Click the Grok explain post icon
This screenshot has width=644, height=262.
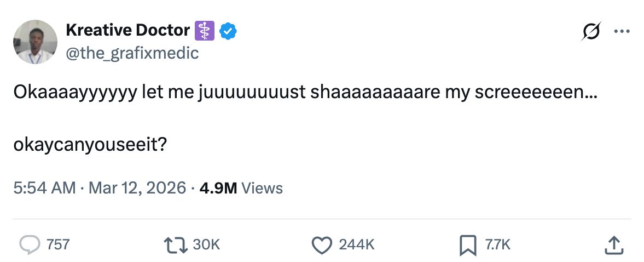point(591,31)
